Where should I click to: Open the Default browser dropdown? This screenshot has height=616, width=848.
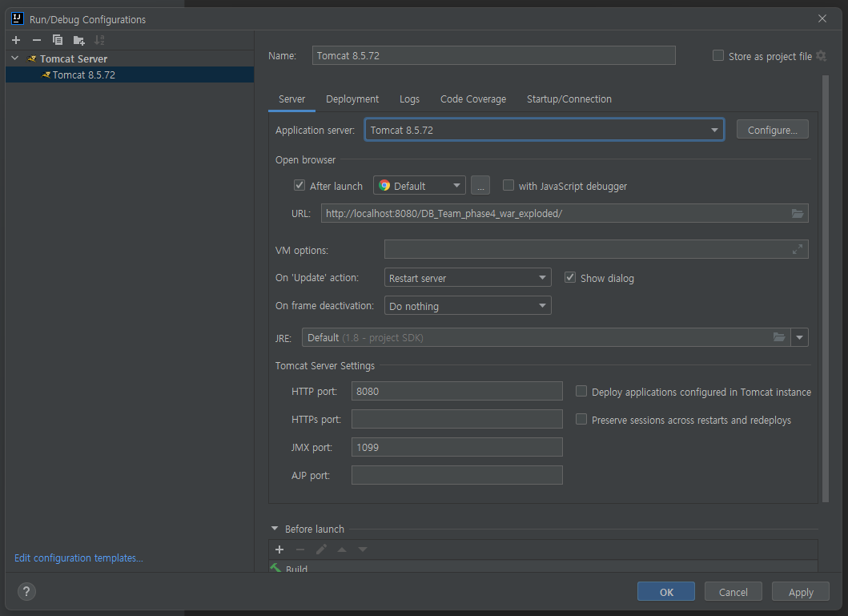click(419, 186)
